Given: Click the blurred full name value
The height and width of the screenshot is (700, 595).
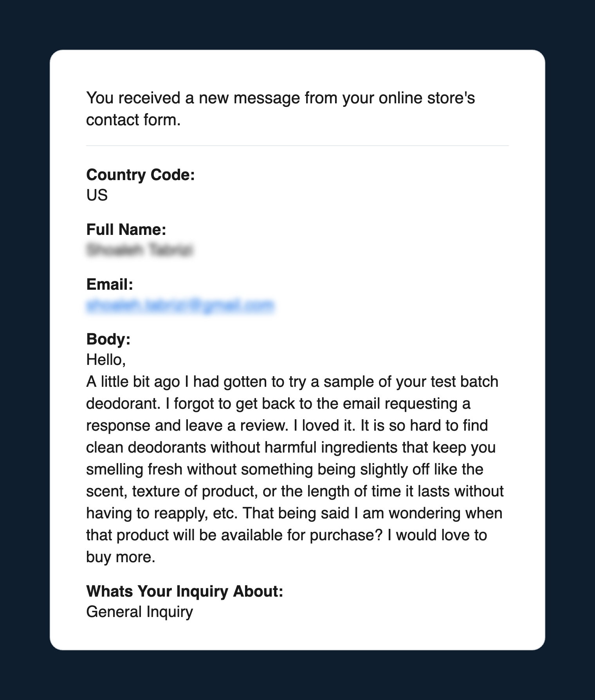Looking at the screenshot, I should coord(140,250).
